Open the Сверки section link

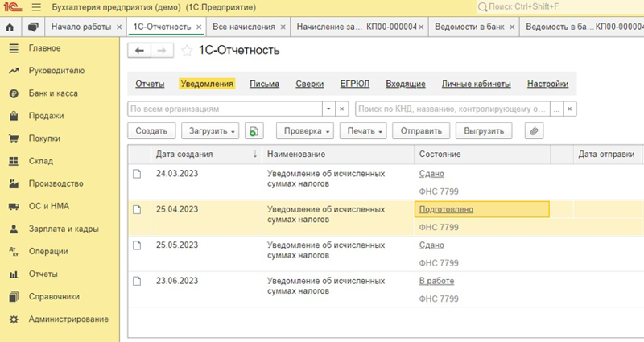point(310,84)
